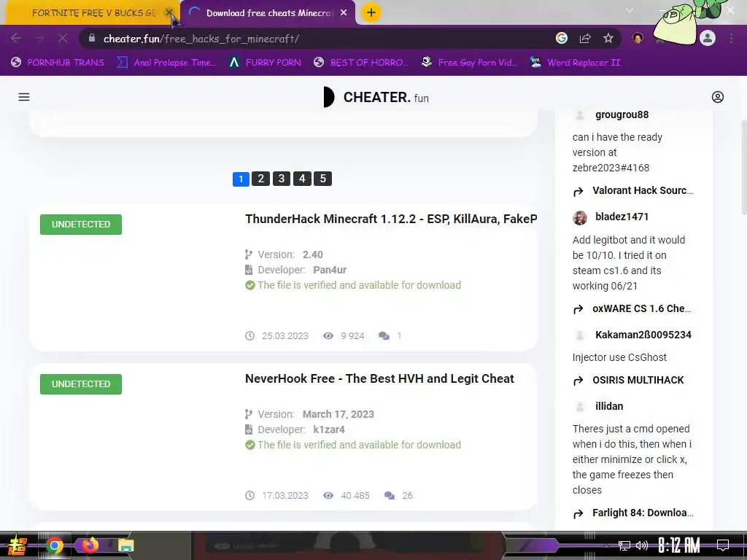The height and width of the screenshot is (560, 747).
Task: Open the Chrome profile avatar
Action: 708,38
